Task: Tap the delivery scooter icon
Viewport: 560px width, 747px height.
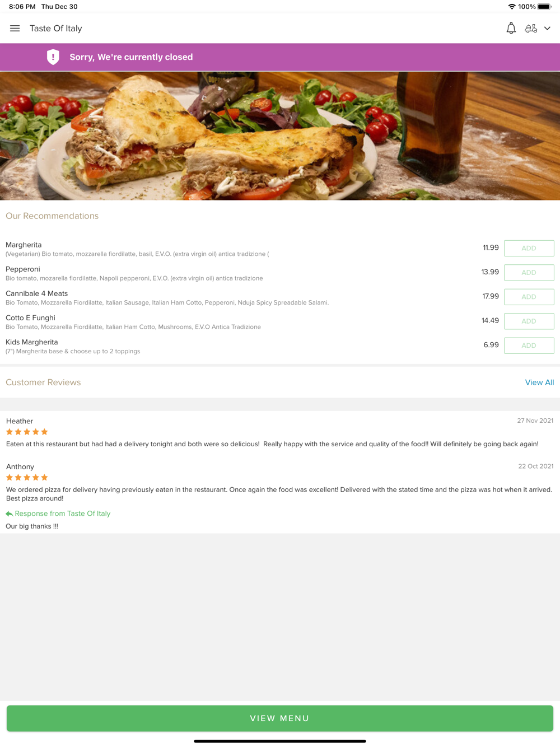Action: click(531, 29)
